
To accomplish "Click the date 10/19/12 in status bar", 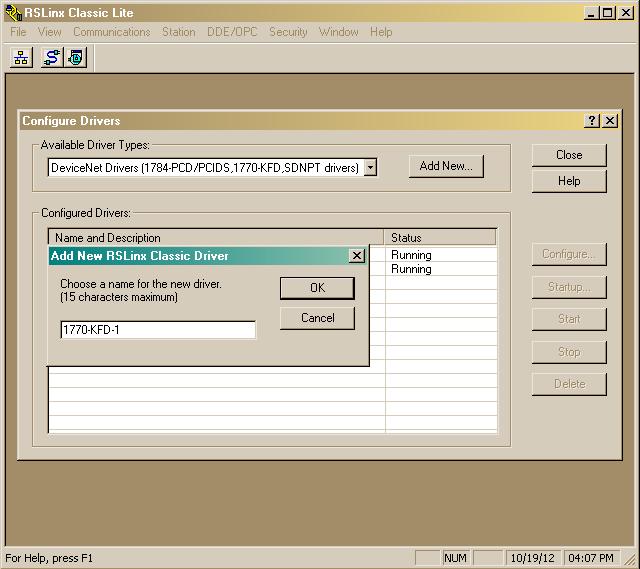I will [x=533, y=558].
